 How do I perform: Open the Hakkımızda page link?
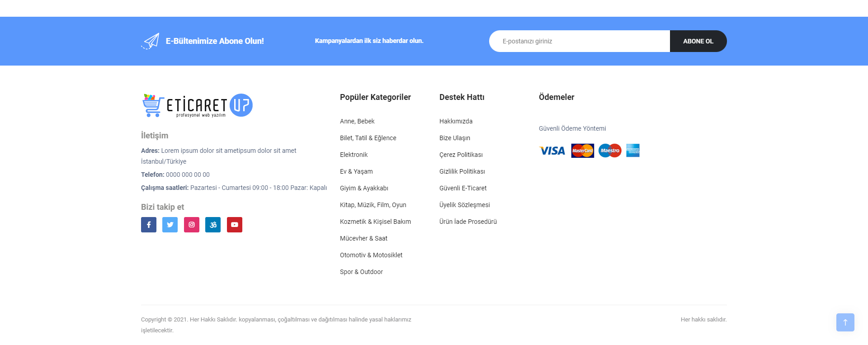[x=456, y=121]
